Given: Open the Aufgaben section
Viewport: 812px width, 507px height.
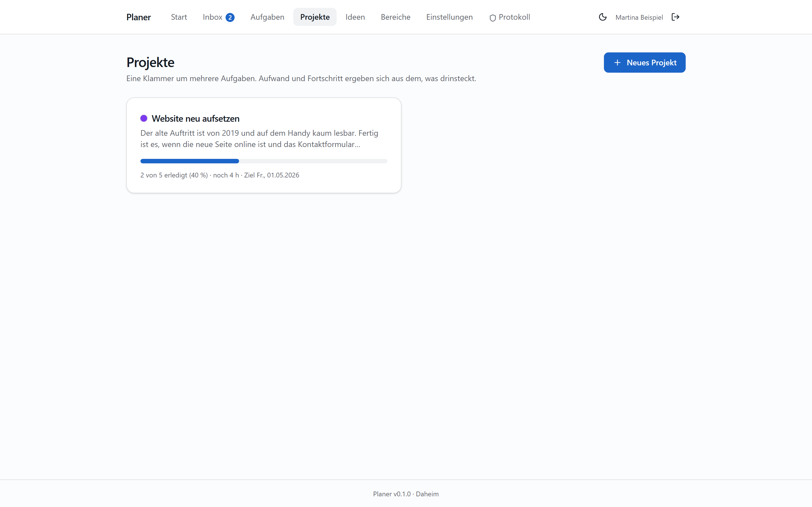Looking at the screenshot, I should (267, 17).
